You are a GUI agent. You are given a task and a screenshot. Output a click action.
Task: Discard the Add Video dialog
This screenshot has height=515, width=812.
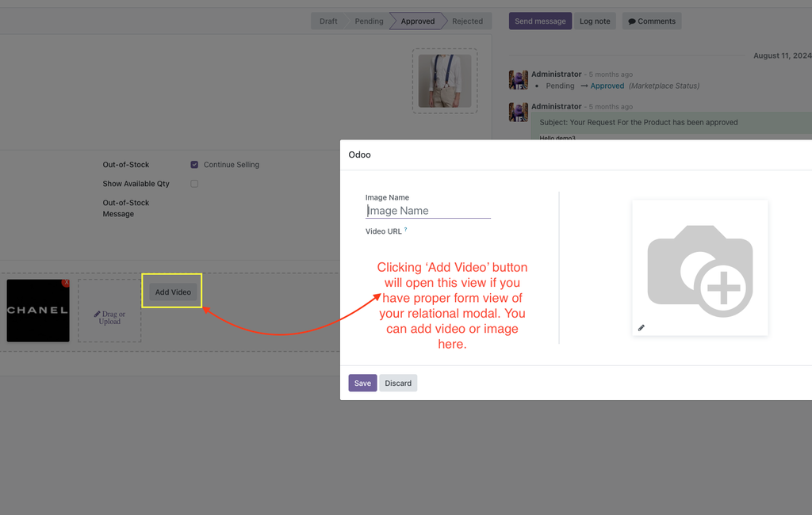coord(398,383)
